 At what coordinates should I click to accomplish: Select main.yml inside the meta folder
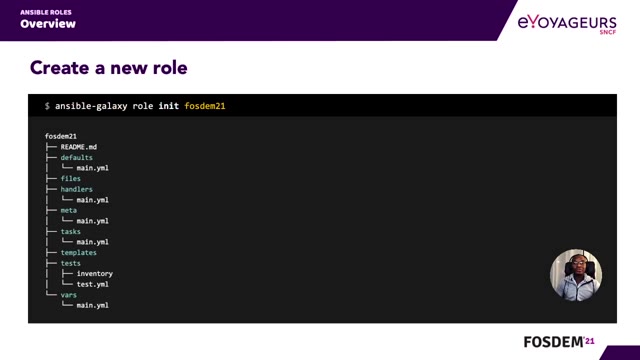[93, 221]
